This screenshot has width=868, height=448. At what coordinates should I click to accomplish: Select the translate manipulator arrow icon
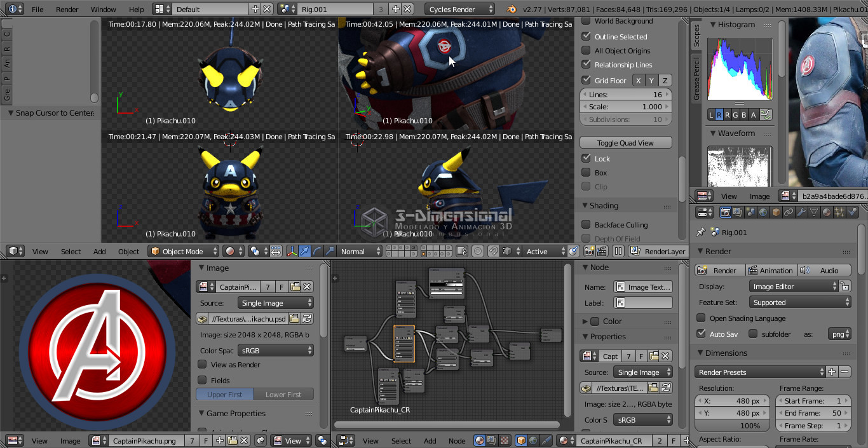(x=304, y=251)
